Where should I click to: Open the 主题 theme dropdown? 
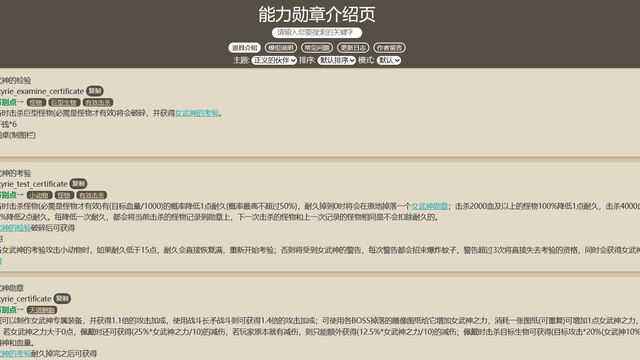click(274, 60)
